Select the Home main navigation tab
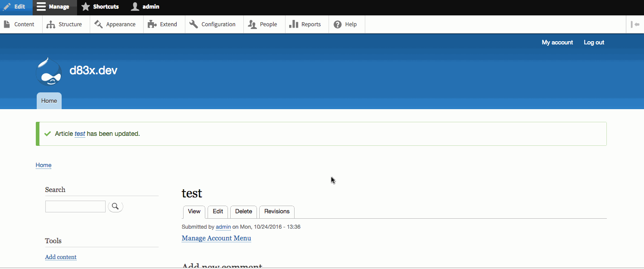The image size is (644, 269). (x=49, y=101)
